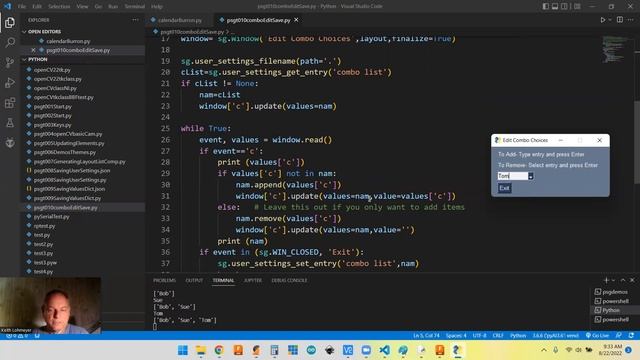Viewport: 640px width, 360px height.
Task: Select the Python language mode indicator
Action: [518, 336]
